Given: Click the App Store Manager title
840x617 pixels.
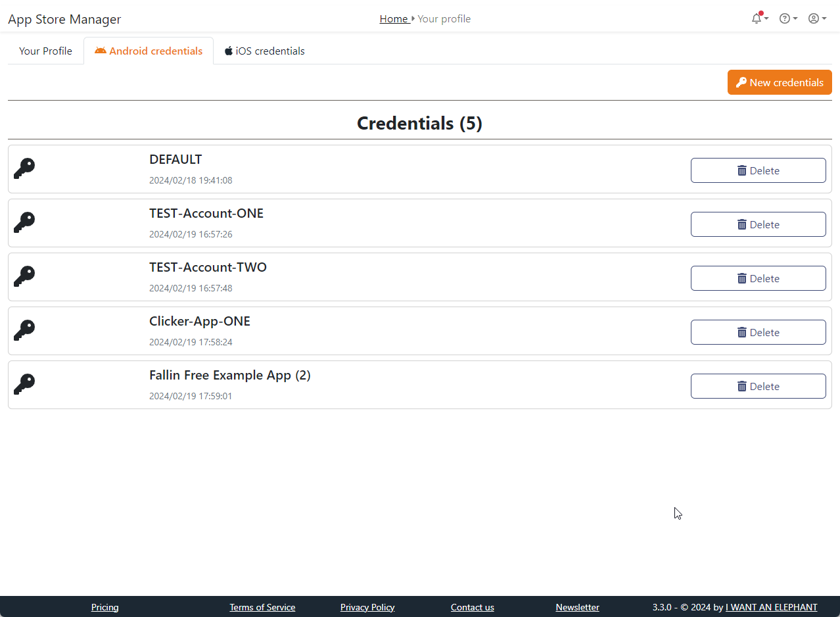Looking at the screenshot, I should tap(64, 19).
